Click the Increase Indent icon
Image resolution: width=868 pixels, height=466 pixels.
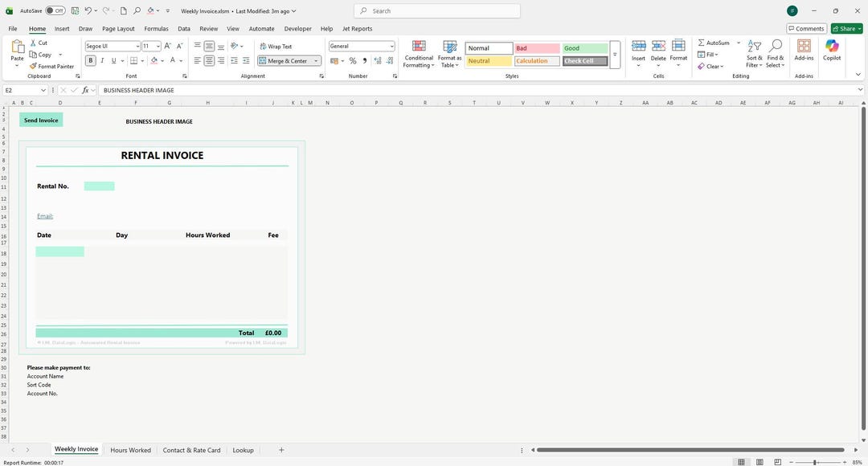point(246,60)
